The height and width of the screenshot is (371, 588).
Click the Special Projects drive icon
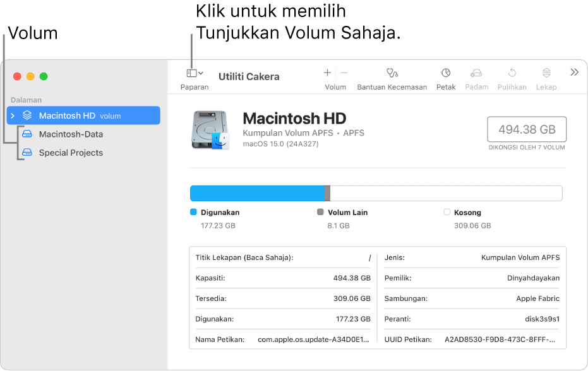point(27,152)
